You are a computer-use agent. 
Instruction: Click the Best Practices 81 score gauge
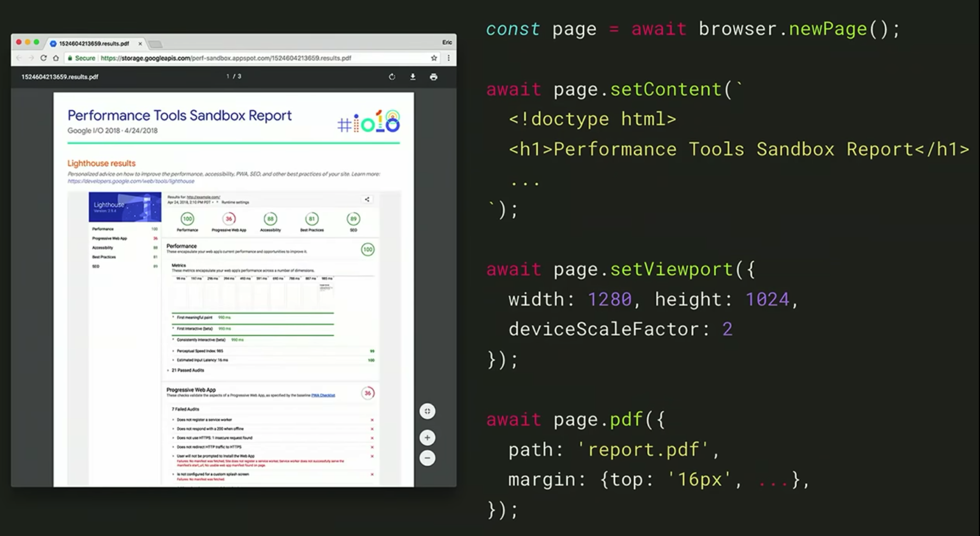pos(312,219)
